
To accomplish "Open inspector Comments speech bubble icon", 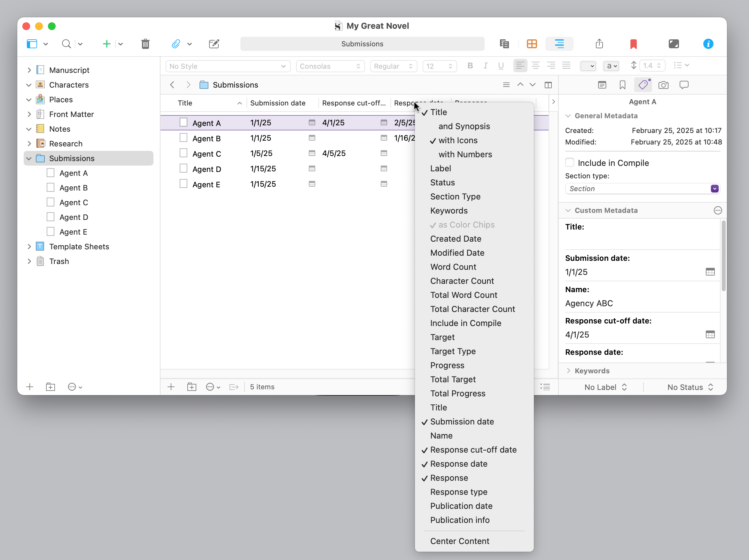I will (684, 85).
